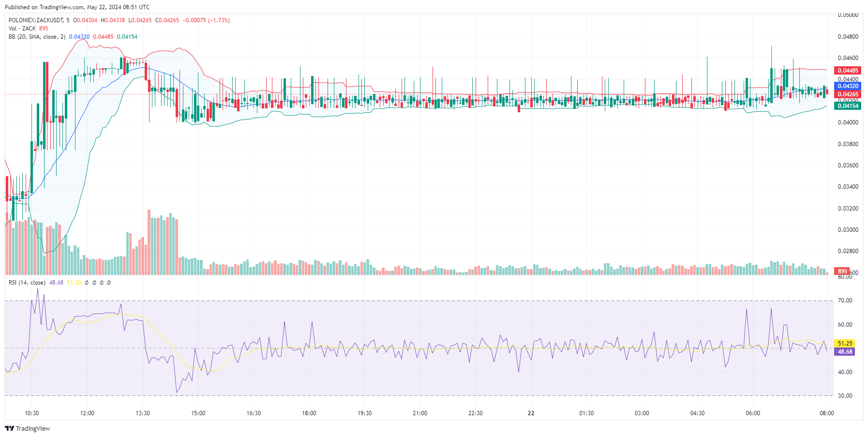
Task: Click the 06:00 time axis label
Action: [753, 413]
